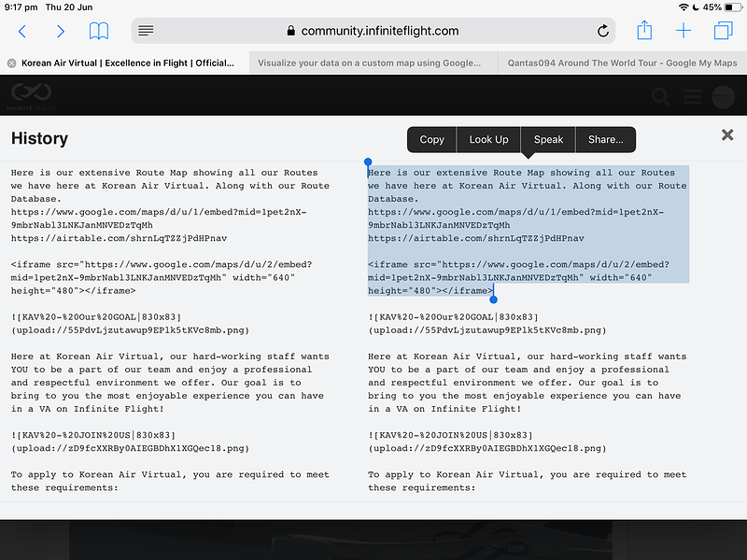This screenshot has width=747, height=560.
Task: Go back with Safari's back arrow
Action: click(21, 32)
